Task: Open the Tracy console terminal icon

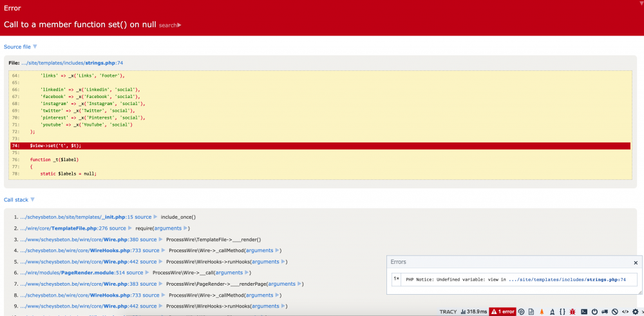Action: point(583,311)
